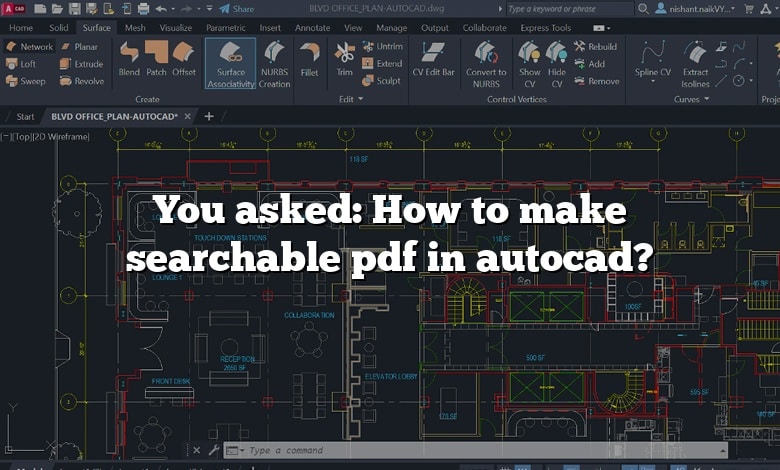Click the Plot printer icon
Viewport: 780px width, 470px height.
143,8
